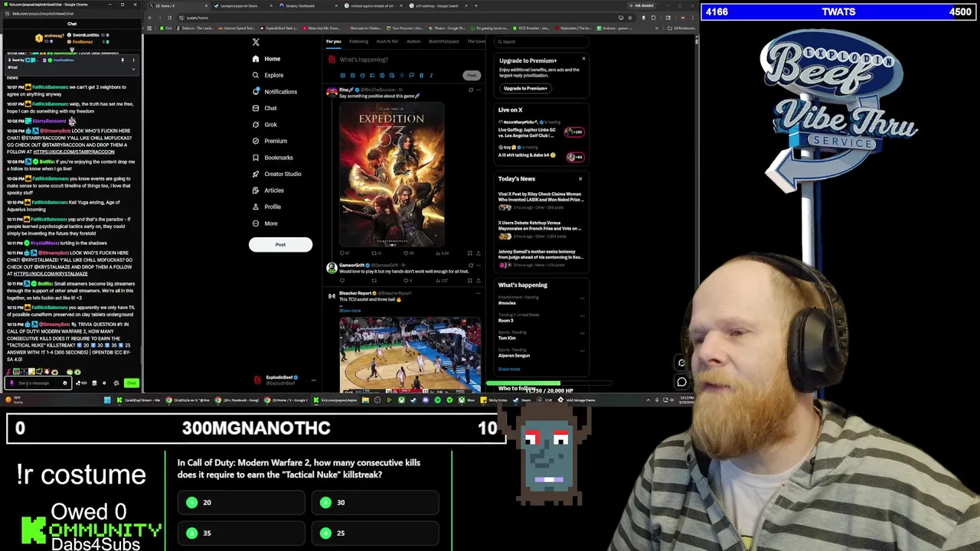980x551 pixels.
Task: Click the green Chat send button
Action: pyautogui.click(x=131, y=383)
